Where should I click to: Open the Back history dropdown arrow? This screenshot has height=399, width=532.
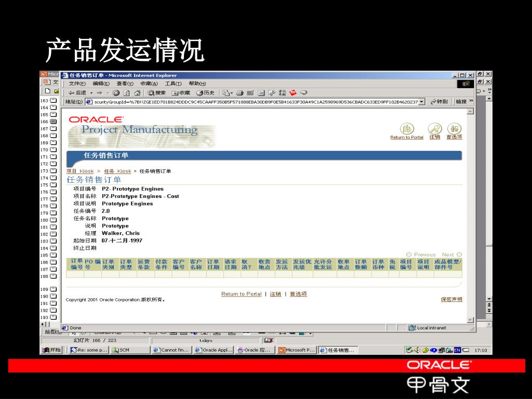[x=91, y=92]
